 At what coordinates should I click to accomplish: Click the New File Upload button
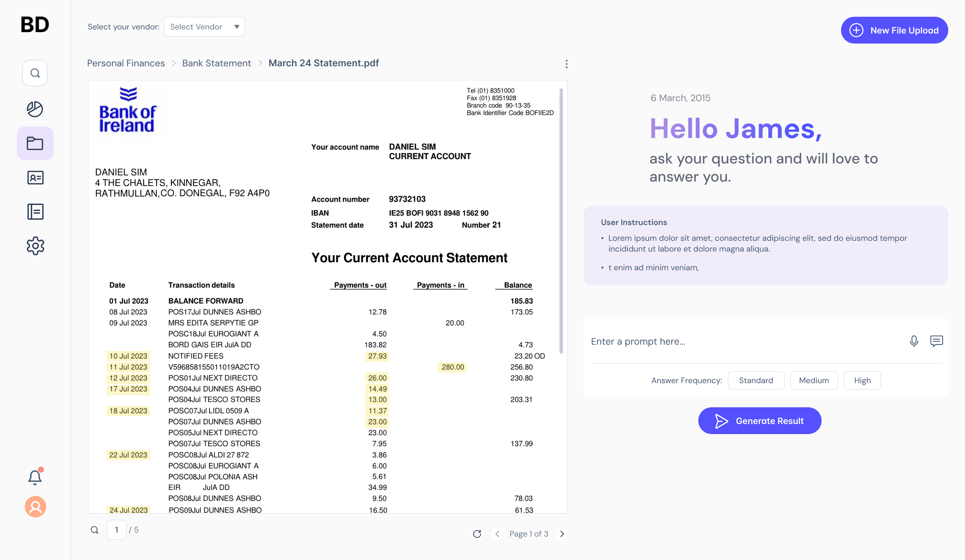click(894, 30)
